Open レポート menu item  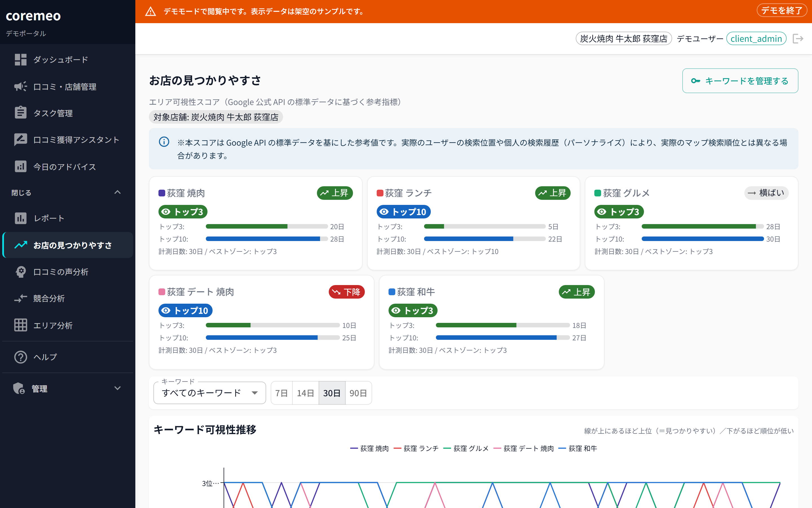tap(68, 218)
